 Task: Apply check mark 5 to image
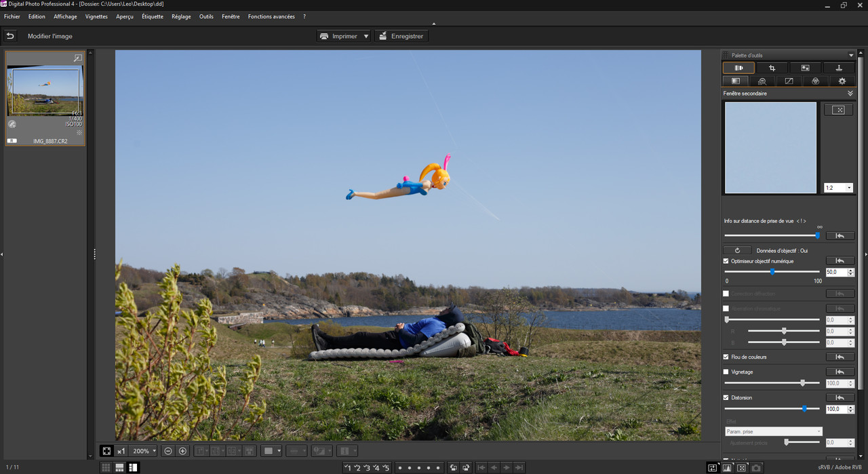[387, 467]
